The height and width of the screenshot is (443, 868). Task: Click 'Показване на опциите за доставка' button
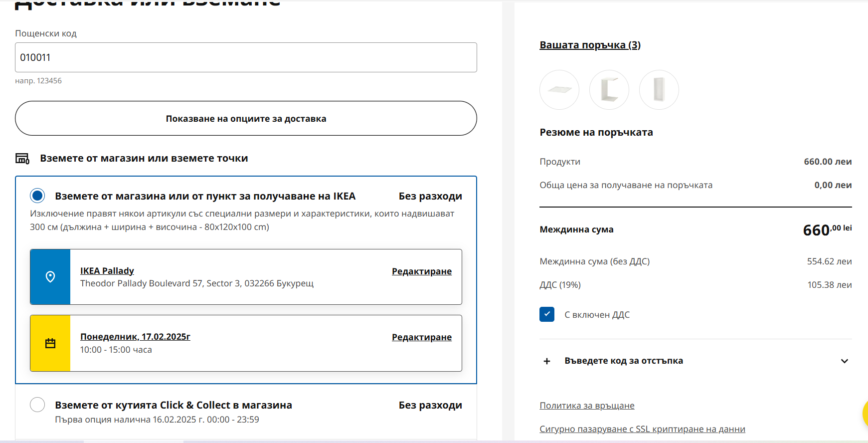tap(246, 118)
